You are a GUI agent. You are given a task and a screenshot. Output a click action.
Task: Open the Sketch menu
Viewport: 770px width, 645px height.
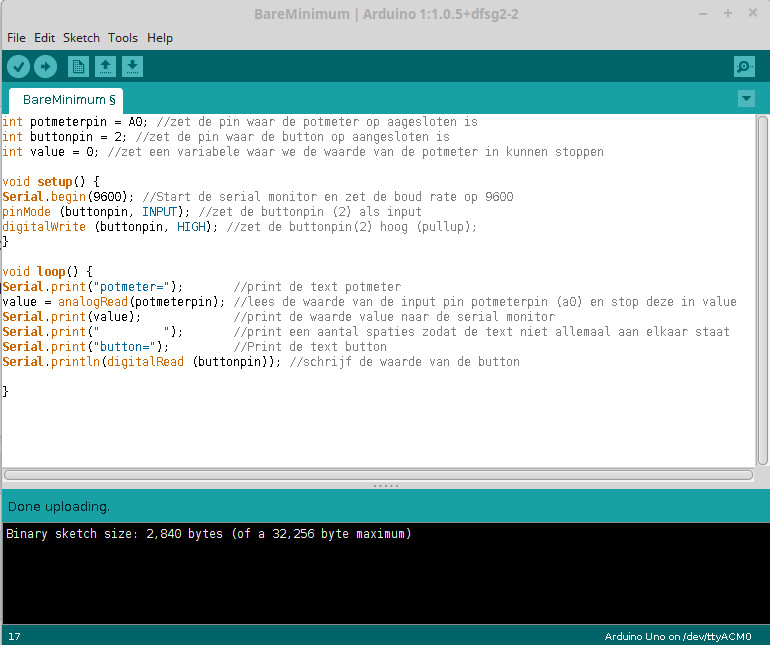click(81, 38)
